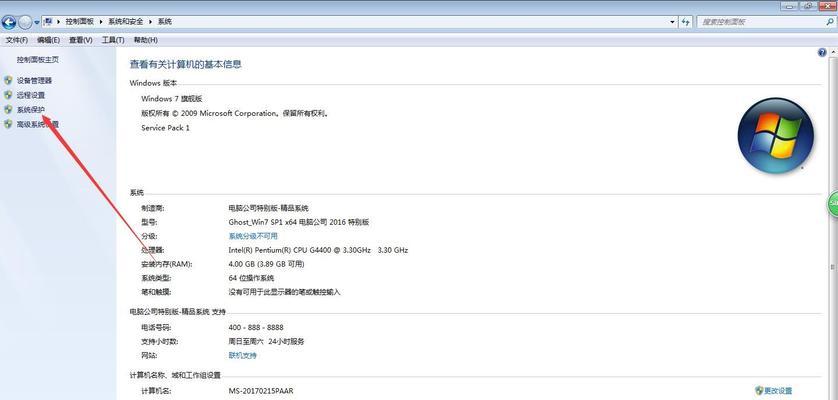This screenshot has width=838, height=400.
Task: Open 系统保护 in sidebar
Action: 31,110
